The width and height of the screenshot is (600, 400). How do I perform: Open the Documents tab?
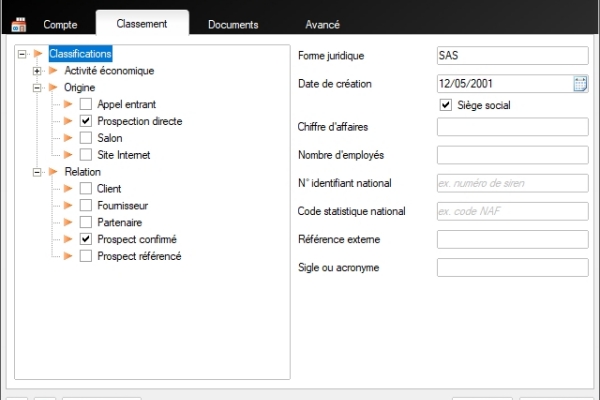233,24
